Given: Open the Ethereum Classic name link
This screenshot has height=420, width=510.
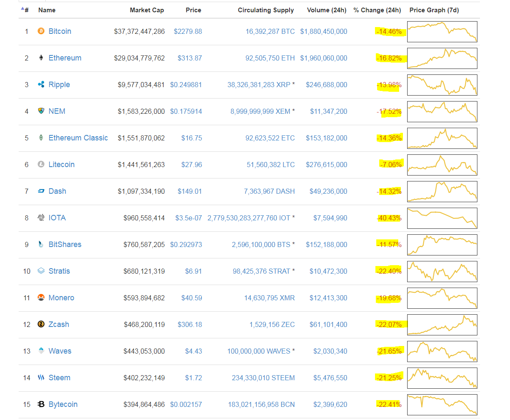Looking at the screenshot, I should point(78,138).
